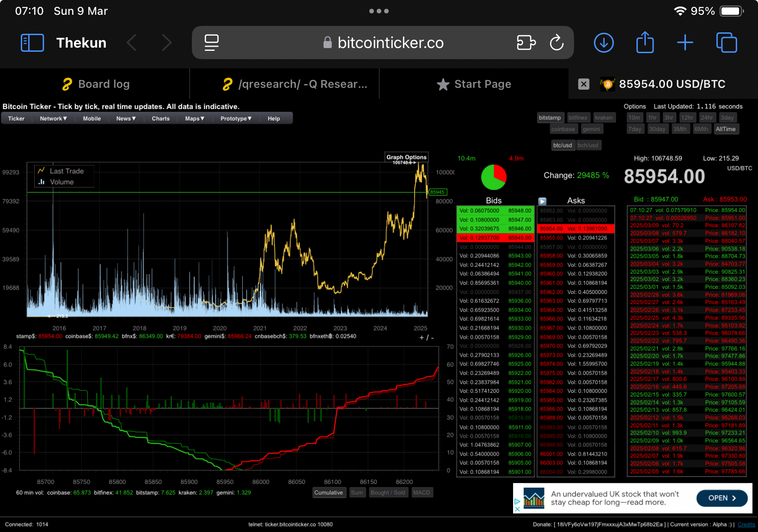Select the 3day range
Image resolution: width=758 pixels, height=532 pixels.
point(727,118)
